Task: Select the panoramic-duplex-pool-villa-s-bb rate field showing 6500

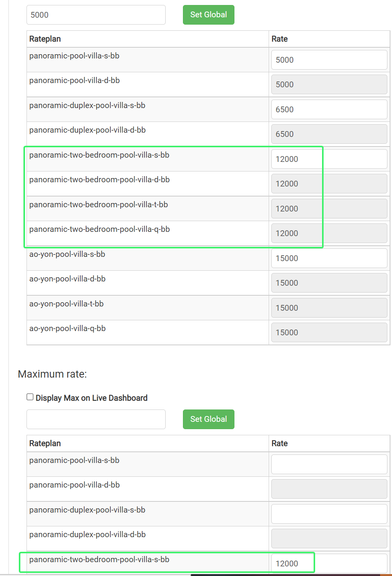Action: coord(329,110)
